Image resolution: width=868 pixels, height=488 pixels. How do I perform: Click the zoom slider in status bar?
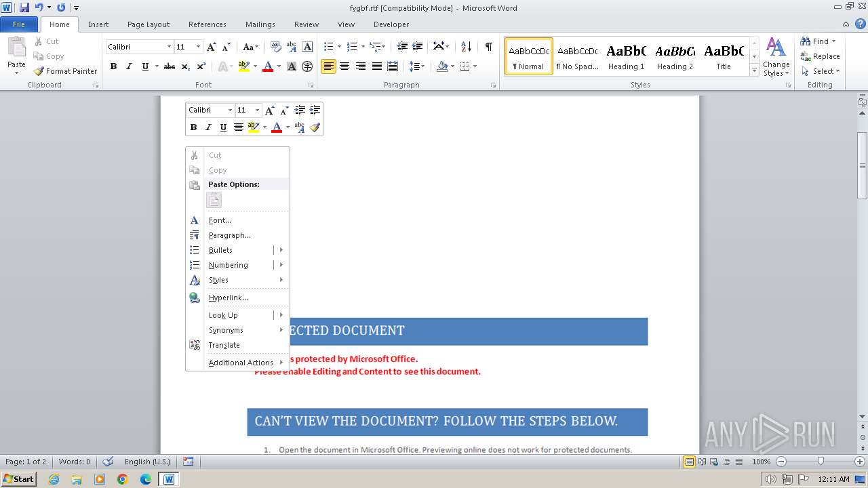[x=821, y=462]
